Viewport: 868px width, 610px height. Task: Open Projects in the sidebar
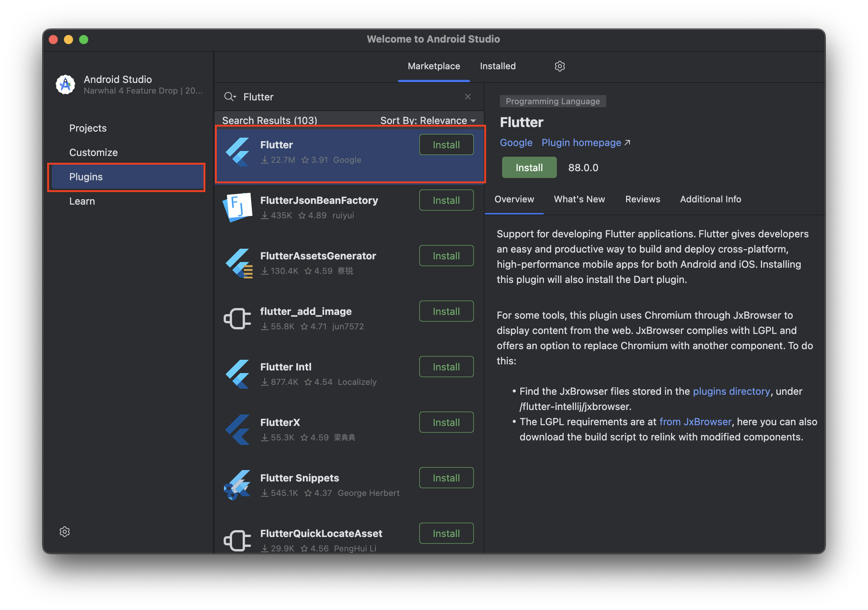tap(88, 128)
